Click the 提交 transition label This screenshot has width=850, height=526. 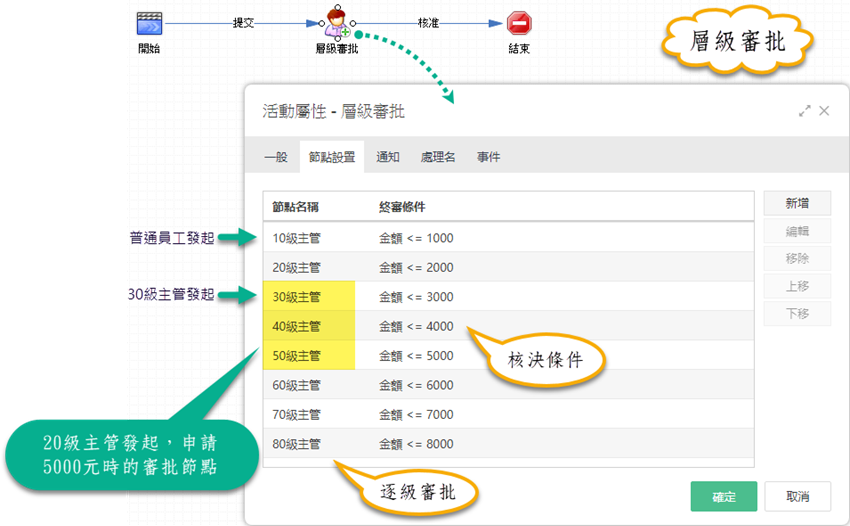pos(243,23)
